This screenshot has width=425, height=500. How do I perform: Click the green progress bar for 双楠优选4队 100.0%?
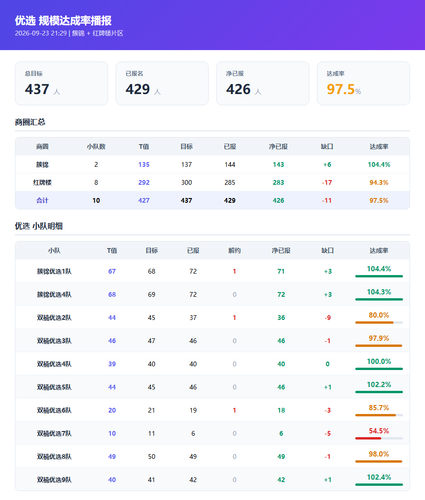(x=379, y=369)
